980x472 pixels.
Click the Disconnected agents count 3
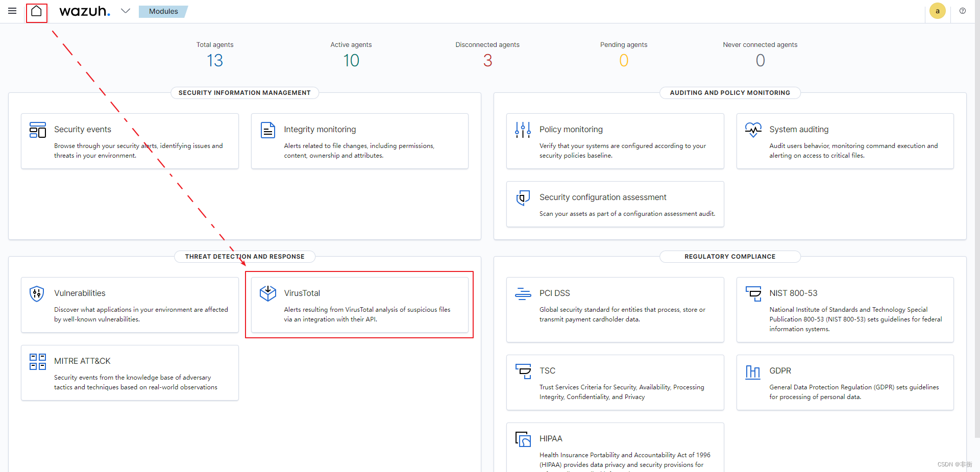(487, 61)
